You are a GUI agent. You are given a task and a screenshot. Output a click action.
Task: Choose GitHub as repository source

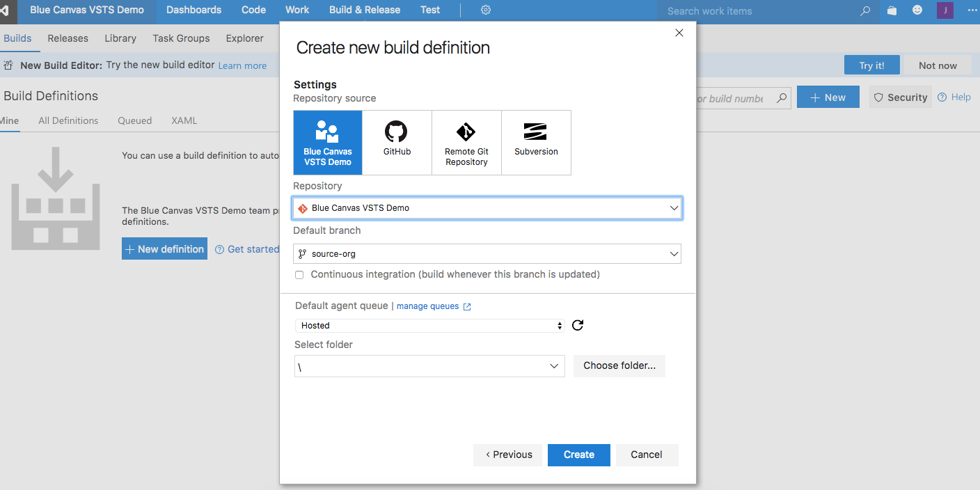(397, 143)
